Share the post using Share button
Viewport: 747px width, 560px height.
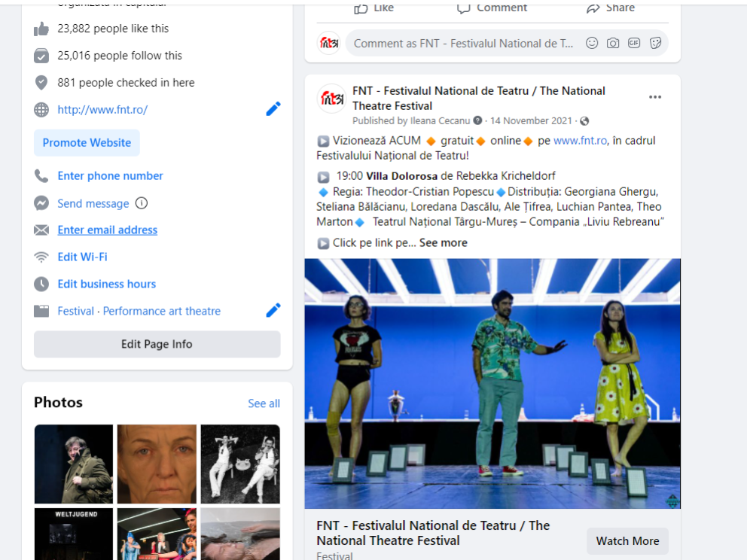611,8
